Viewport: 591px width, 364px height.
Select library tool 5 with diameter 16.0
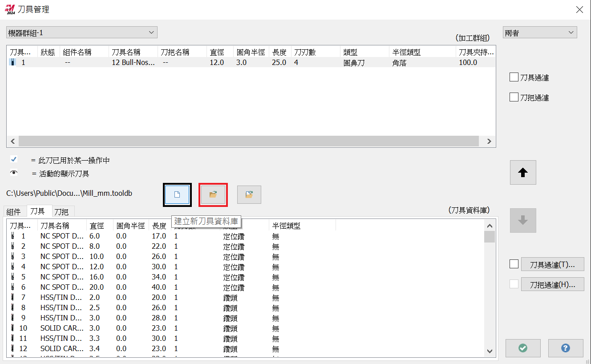click(245, 277)
